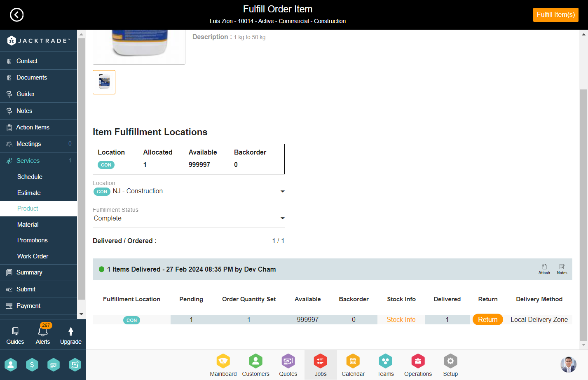Open Customers module
This screenshot has width=588, height=380.
(x=256, y=365)
